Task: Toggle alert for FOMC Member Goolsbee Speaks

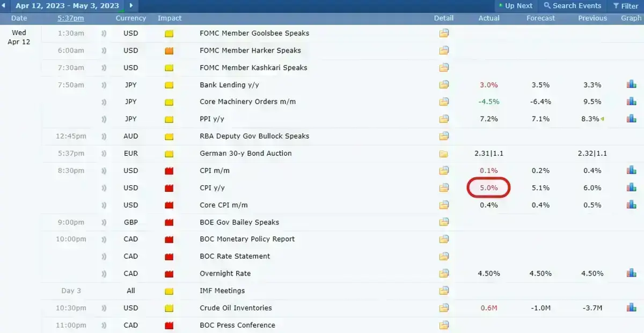Action: coord(104,33)
